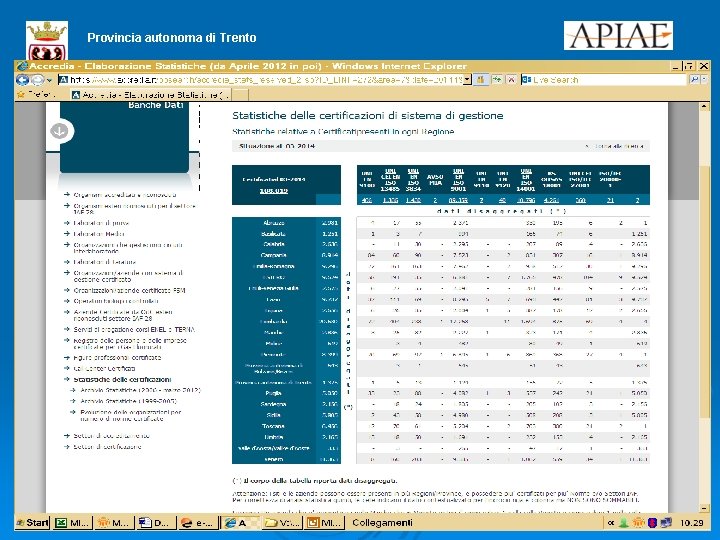Click the Campania region row label
720x540 pixels.
(274, 255)
